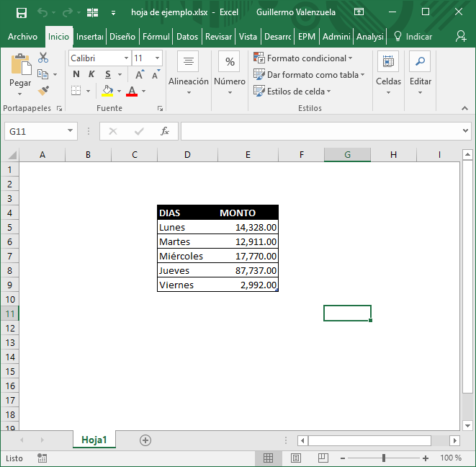Click the insert function fx icon
The image size is (476, 467).
164,131
